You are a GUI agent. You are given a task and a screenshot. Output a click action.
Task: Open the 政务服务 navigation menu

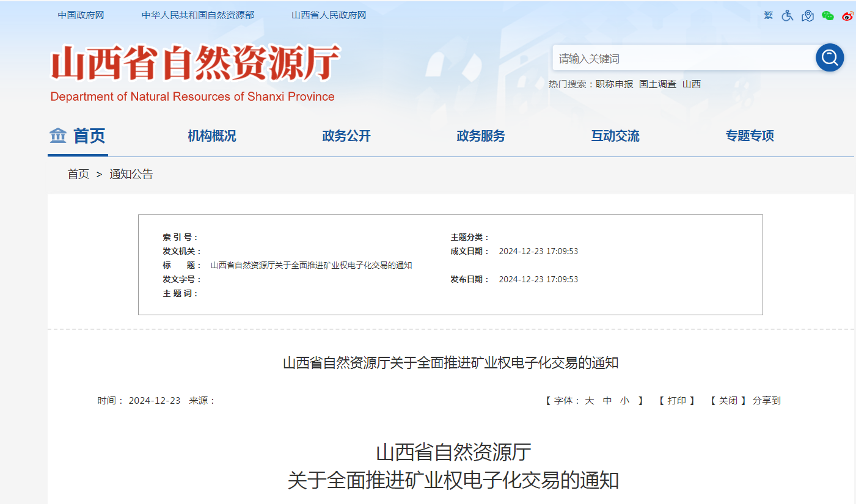coord(480,136)
